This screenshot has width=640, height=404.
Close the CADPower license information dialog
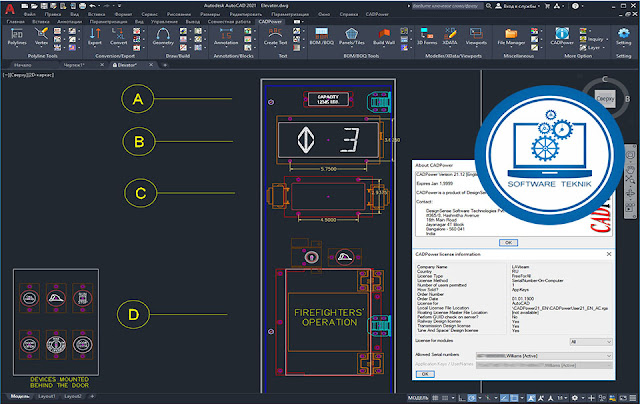[x=609, y=254]
